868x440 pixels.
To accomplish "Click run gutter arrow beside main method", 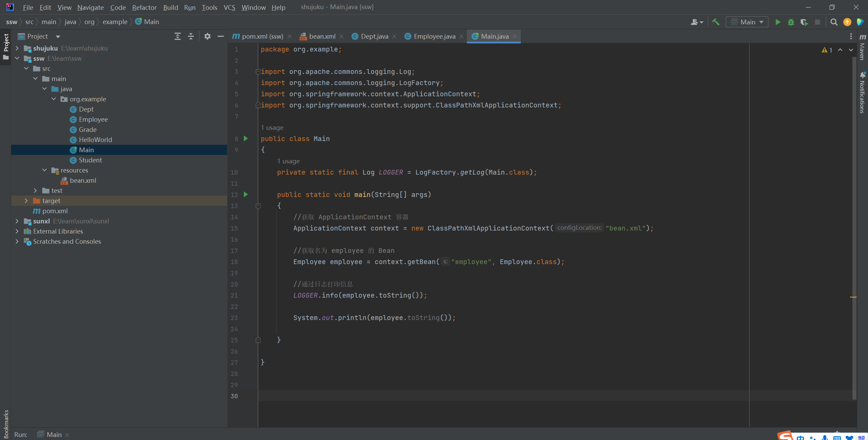I will click(246, 194).
